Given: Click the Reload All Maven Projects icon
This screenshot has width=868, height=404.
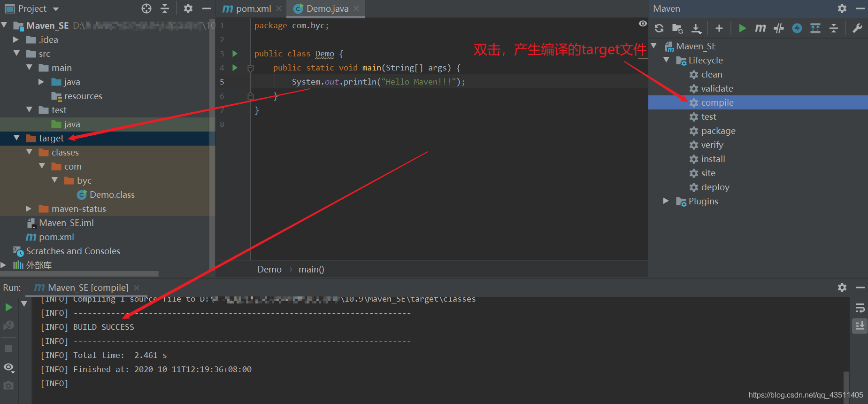Looking at the screenshot, I should (659, 28).
